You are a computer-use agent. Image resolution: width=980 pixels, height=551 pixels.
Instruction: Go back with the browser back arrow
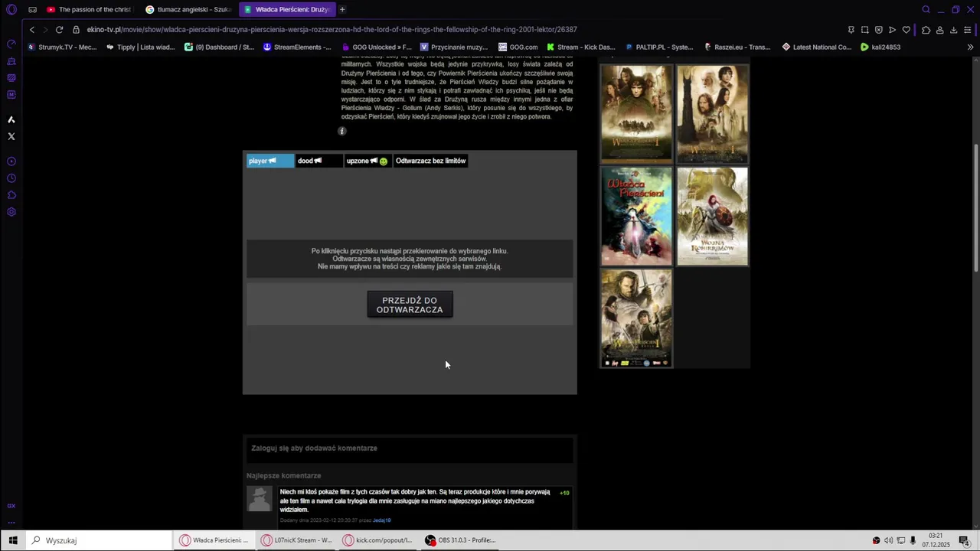31,30
